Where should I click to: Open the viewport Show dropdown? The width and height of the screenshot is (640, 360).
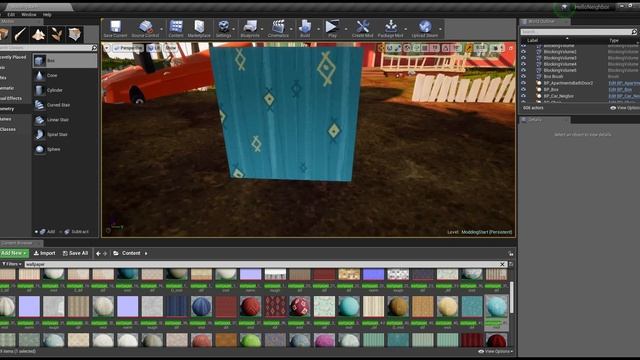(x=171, y=48)
